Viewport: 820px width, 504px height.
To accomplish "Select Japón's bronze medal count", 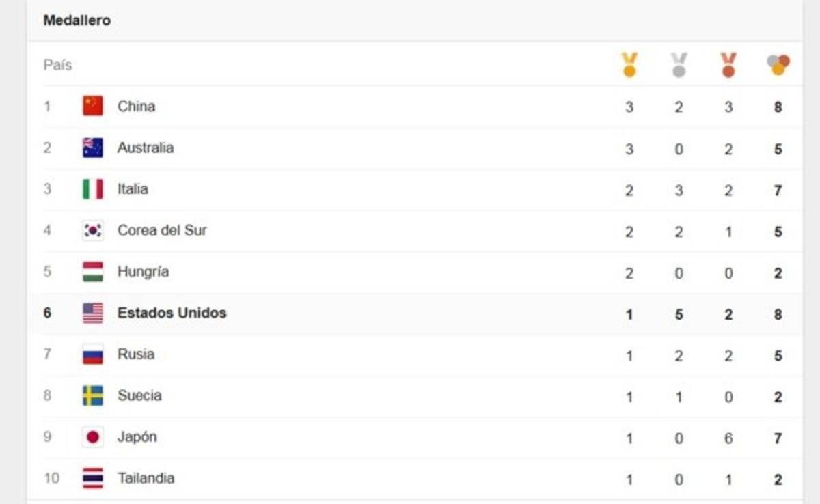I will coord(728,438).
